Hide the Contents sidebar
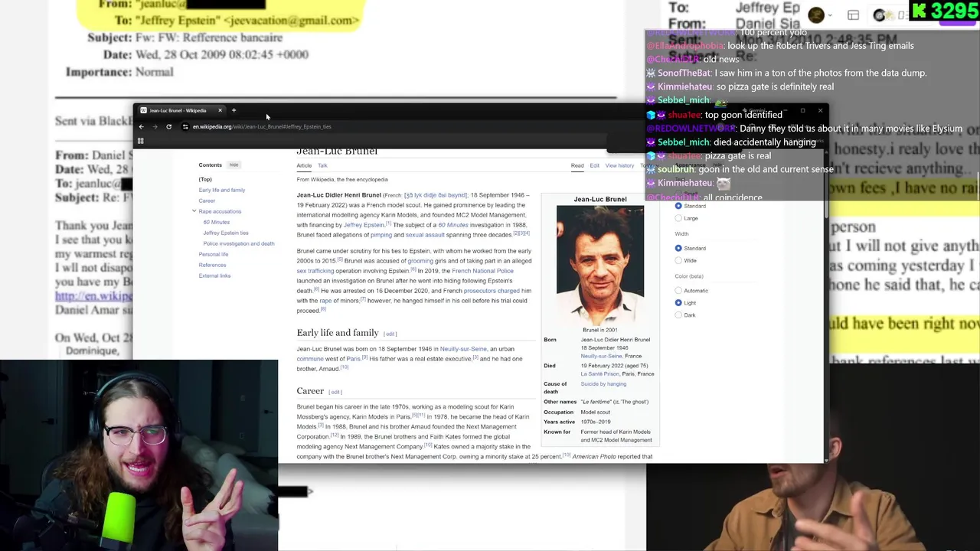The image size is (980, 551). pos(234,165)
